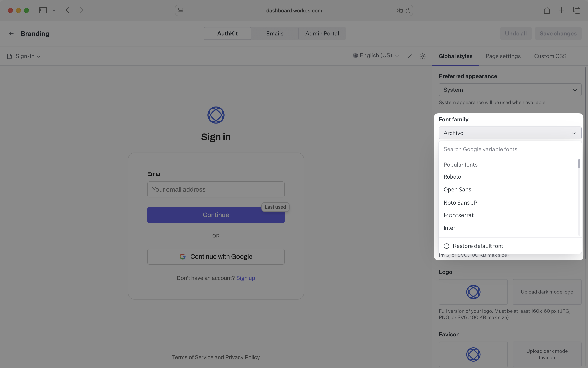Open new tab with plus icon
The height and width of the screenshot is (368, 588).
pyautogui.click(x=562, y=10)
